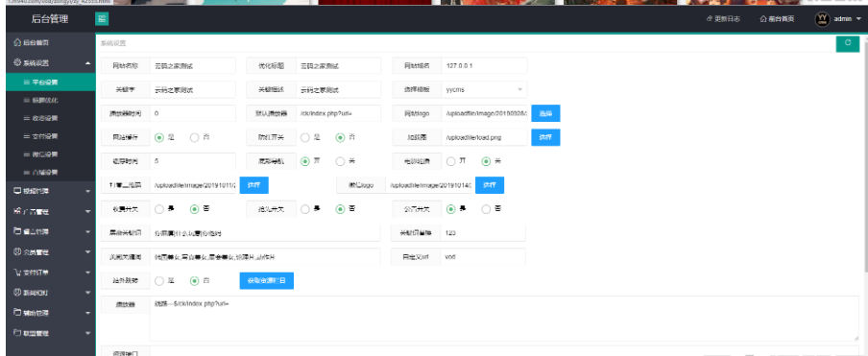Set 公告开关 to 否

[x=487, y=209]
